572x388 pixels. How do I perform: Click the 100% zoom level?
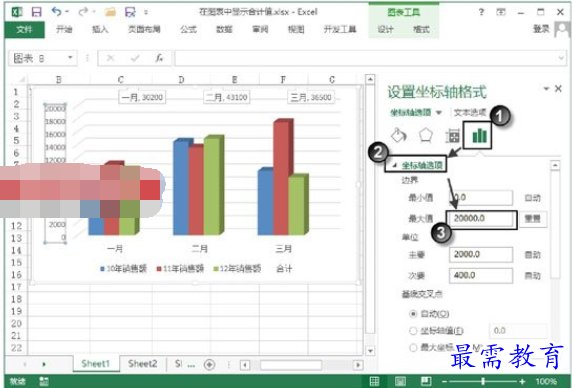tap(546, 382)
